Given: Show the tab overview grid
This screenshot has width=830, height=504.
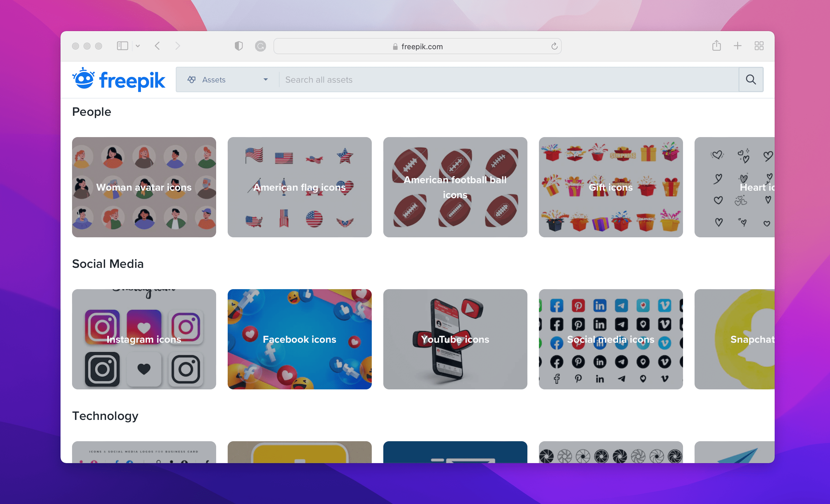Looking at the screenshot, I should pyautogui.click(x=759, y=46).
